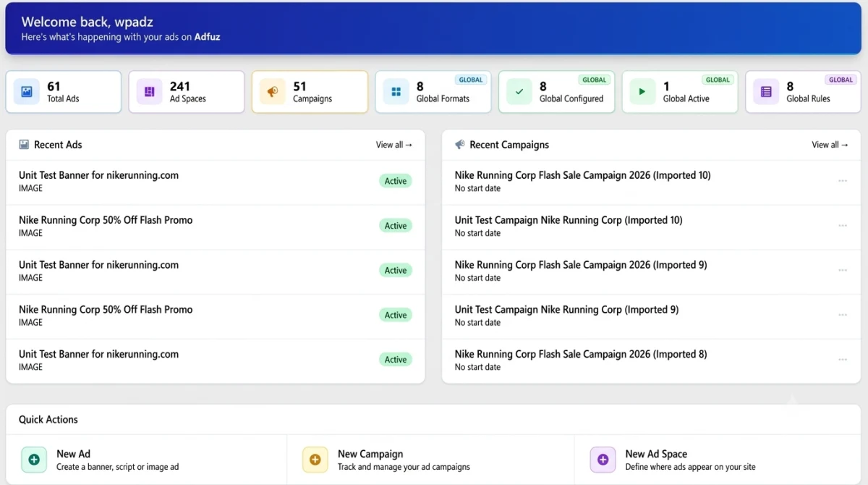The width and height of the screenshot is (868, 485).
Task: Open the 51 Campaigns card
Action: (310, 92)
